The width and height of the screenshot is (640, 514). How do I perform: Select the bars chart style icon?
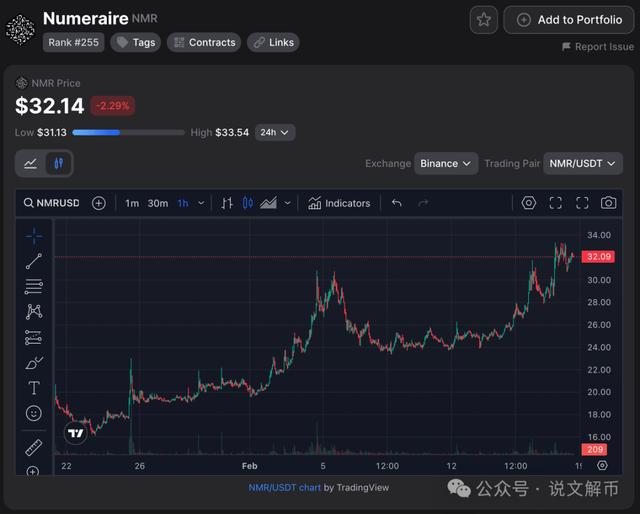pyautogui.click(x=227, y=203)
